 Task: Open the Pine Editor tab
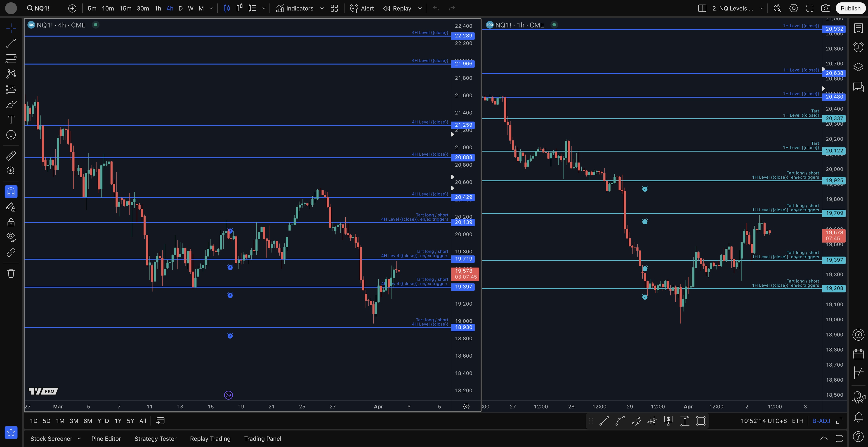pyautogui.click(x=106, y=439)
